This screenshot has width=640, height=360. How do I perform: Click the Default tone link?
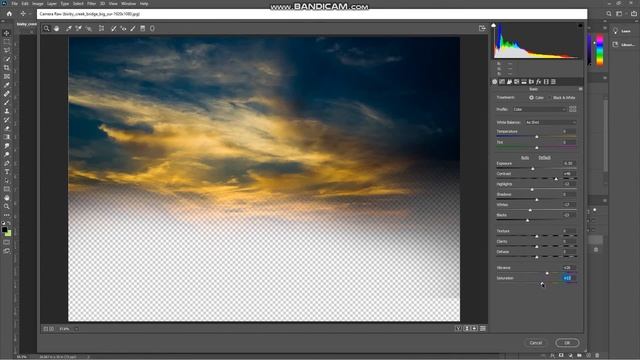coord(544,158)
